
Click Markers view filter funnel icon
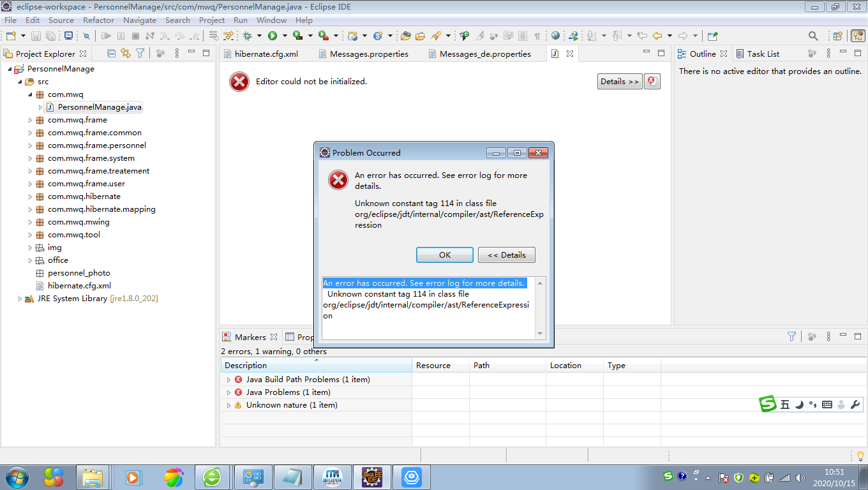click(791, 336)
